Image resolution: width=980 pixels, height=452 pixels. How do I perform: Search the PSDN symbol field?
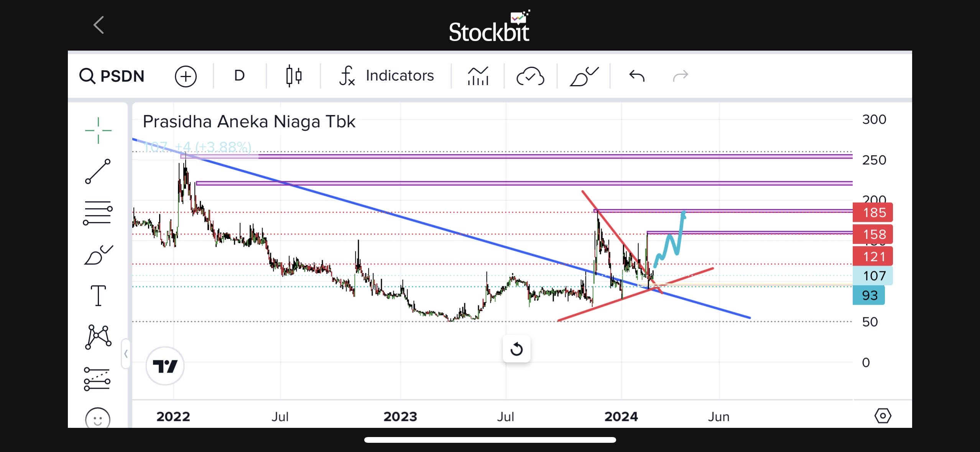(x=112, y=76)
